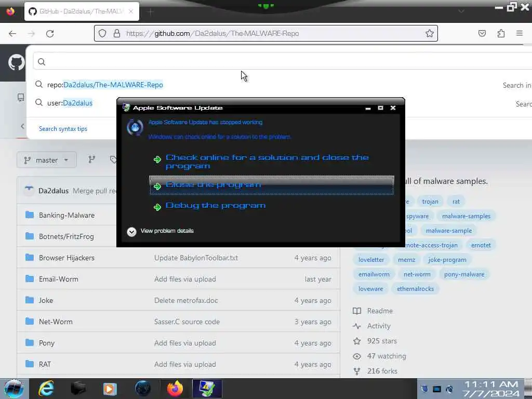
Task: Choose the user:Da2dalus search suggestion
Action: pos(70,103)
